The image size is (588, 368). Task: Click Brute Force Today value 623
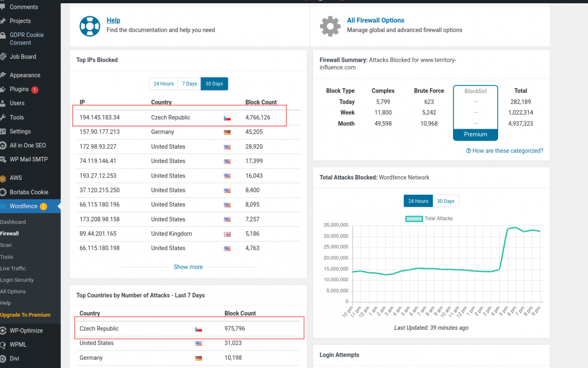pos(429,102)
